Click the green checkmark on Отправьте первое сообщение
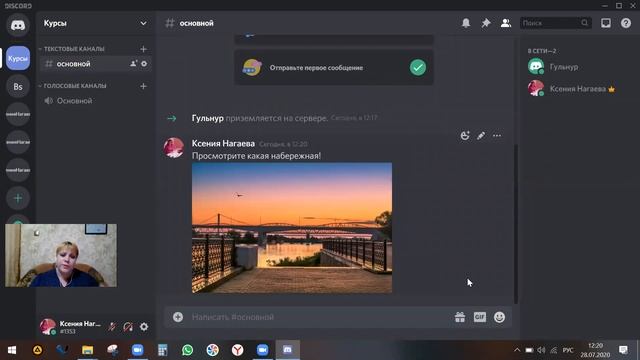The height and width of the screenshot is (360, 640). pyautogui.click(x=418, y=67)
